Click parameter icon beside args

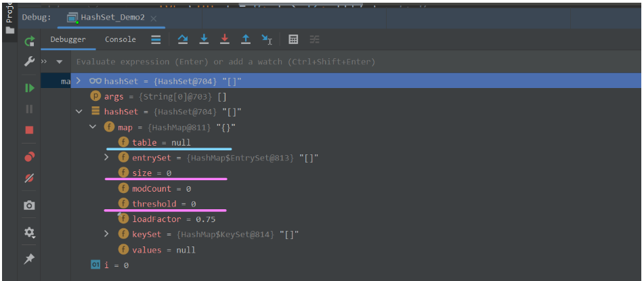point(95,97)
